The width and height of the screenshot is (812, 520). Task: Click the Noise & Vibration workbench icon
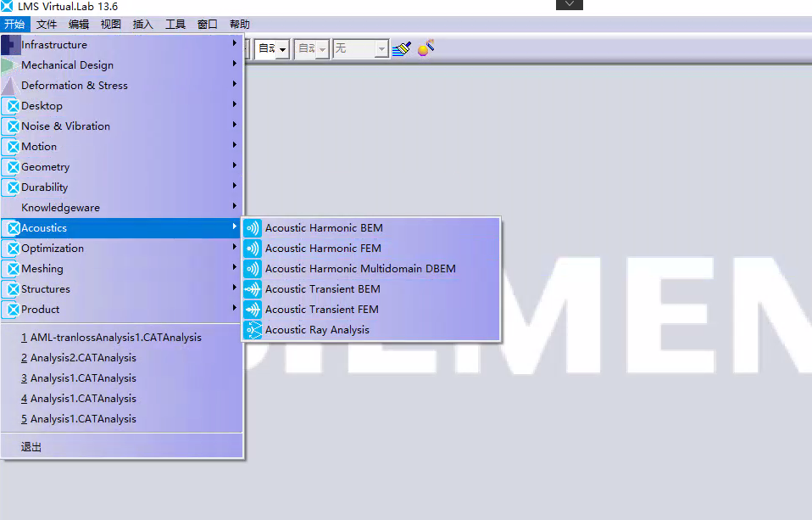[x=11, y=126]
